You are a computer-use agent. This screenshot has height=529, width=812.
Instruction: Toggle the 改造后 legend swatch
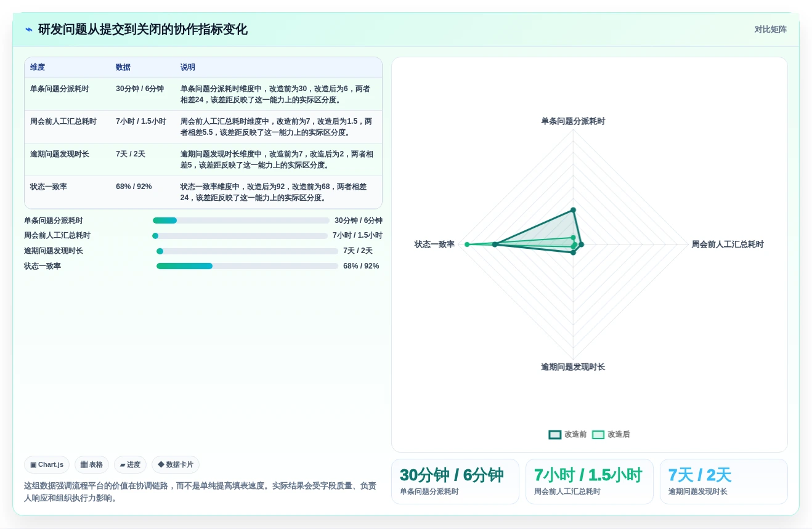pyautogui.click(x=598, y=435)
